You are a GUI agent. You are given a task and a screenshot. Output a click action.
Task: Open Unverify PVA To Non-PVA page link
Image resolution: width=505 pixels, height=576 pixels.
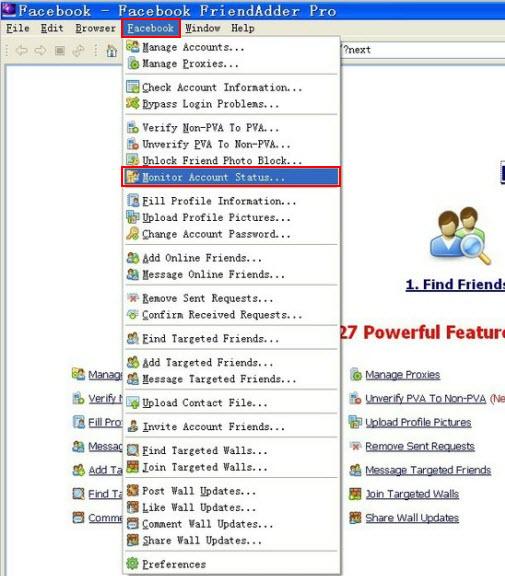pos(425,399)
